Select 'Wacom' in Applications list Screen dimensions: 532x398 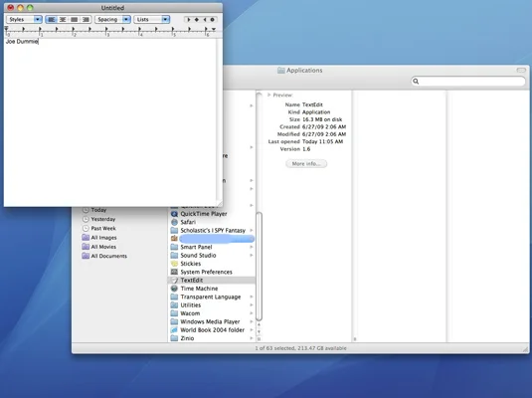pyautogui.click(x=190, y=313)
